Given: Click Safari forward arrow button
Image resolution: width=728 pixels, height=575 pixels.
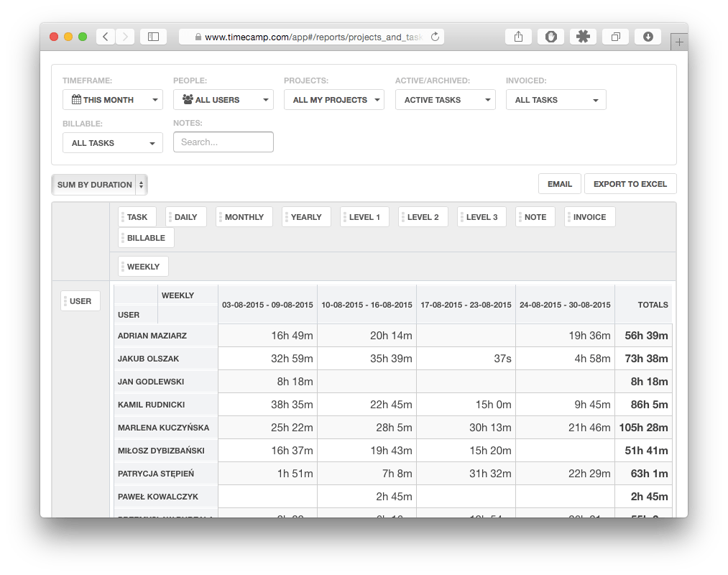Looking at the screenshot, I should click(x=125, y=37).
